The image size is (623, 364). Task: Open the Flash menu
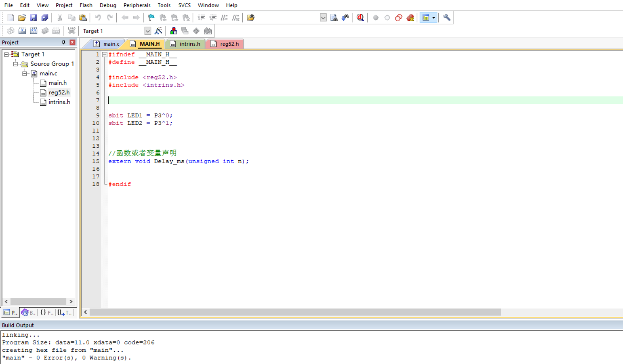(86, 5)
